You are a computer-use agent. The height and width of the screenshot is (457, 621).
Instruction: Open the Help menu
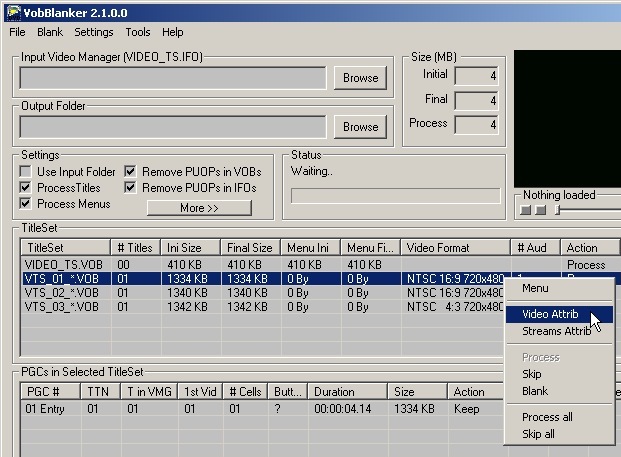coord(173,32)
